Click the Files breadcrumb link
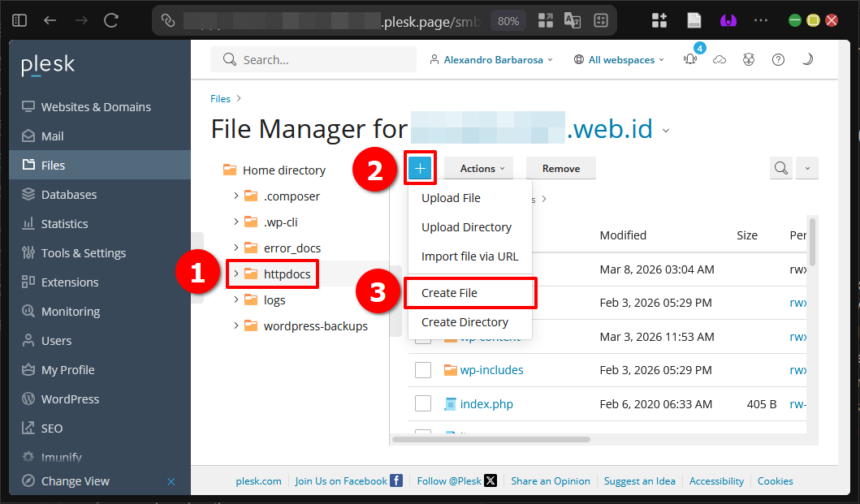The width and height of the screenshot is (860, 504). 221,99
